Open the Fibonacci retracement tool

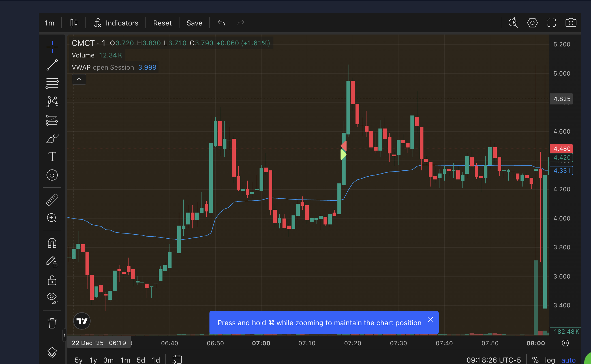pos(52,83)
